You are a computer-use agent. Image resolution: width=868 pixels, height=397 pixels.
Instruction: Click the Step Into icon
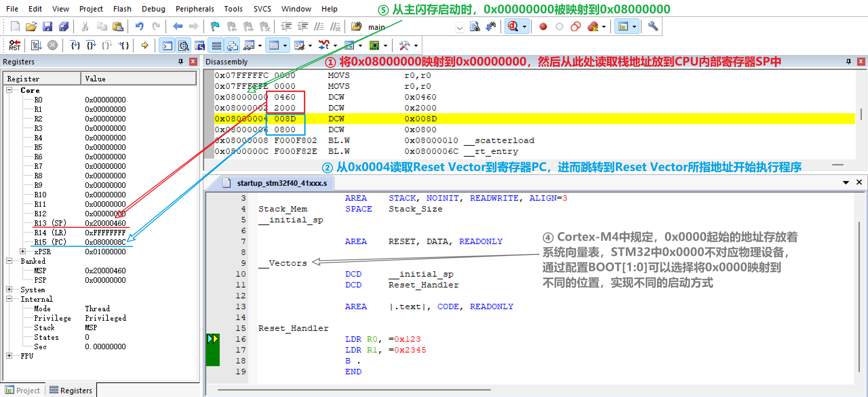coord(75,45)
